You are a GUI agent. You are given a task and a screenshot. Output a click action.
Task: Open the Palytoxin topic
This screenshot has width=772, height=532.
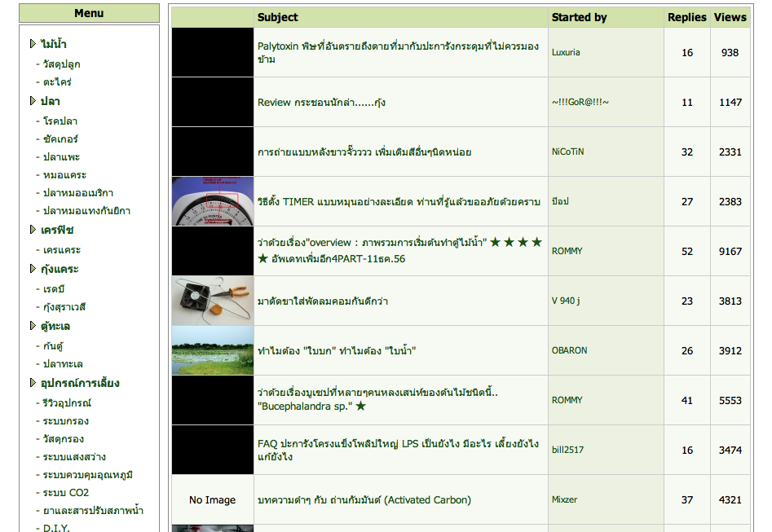click(x=398, y=52)
